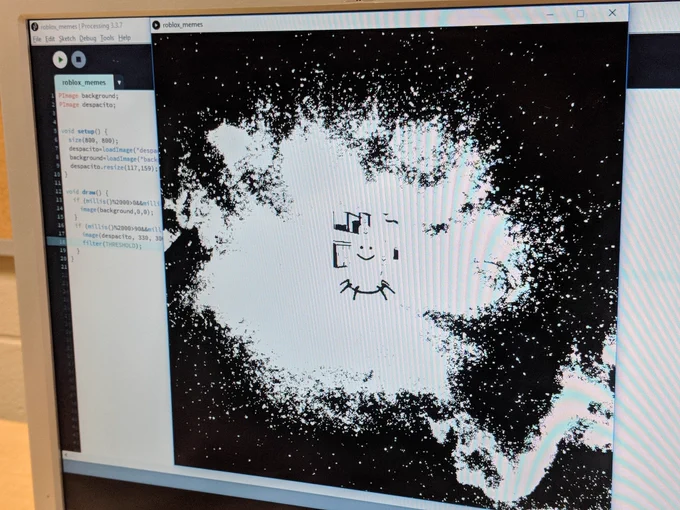Viewport: 680px width, 510px height.
Task: Open the Edit menu
Action: tap(50, 39)
